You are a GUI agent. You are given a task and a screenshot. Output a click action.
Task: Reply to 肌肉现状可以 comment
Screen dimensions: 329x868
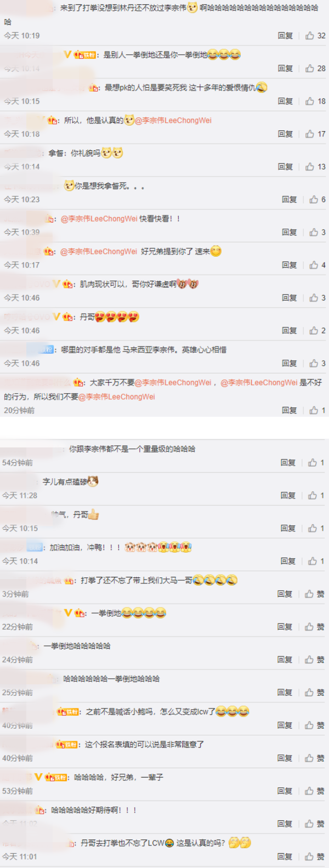[x=289, y=298]
